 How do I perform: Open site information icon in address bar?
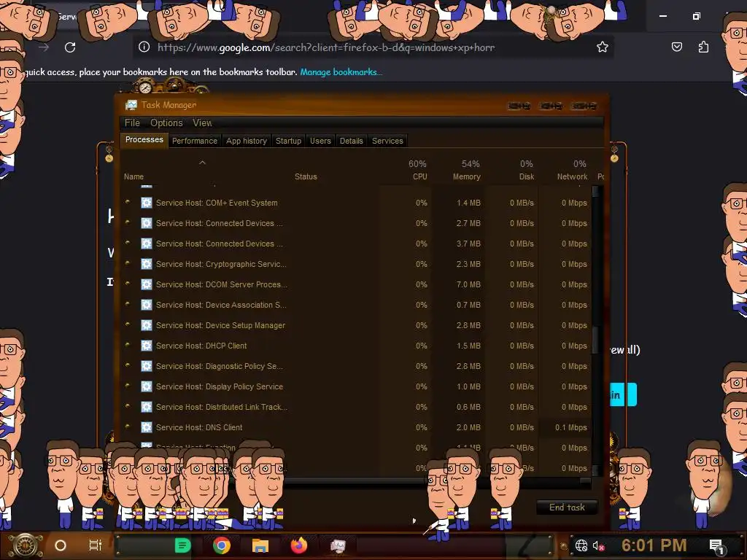[144, 47]
